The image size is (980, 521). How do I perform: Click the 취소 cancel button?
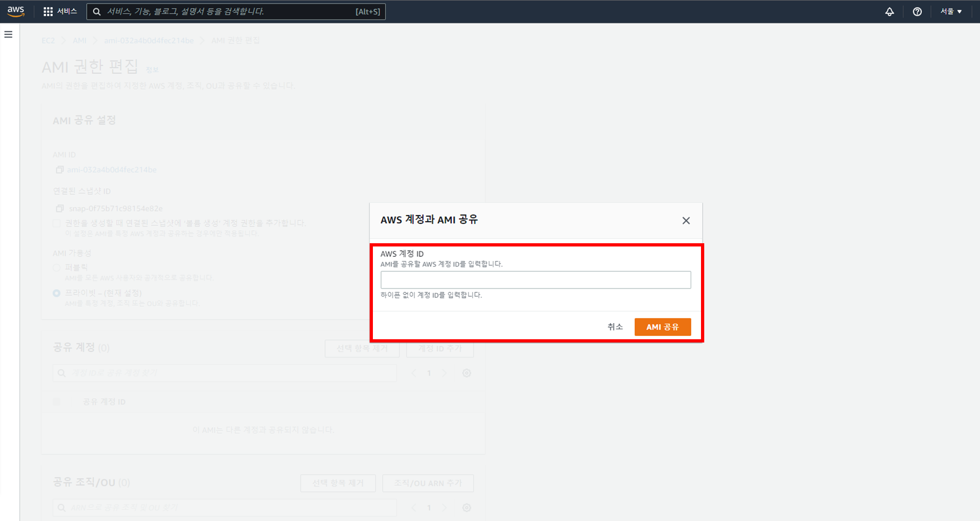click(615, 327)
